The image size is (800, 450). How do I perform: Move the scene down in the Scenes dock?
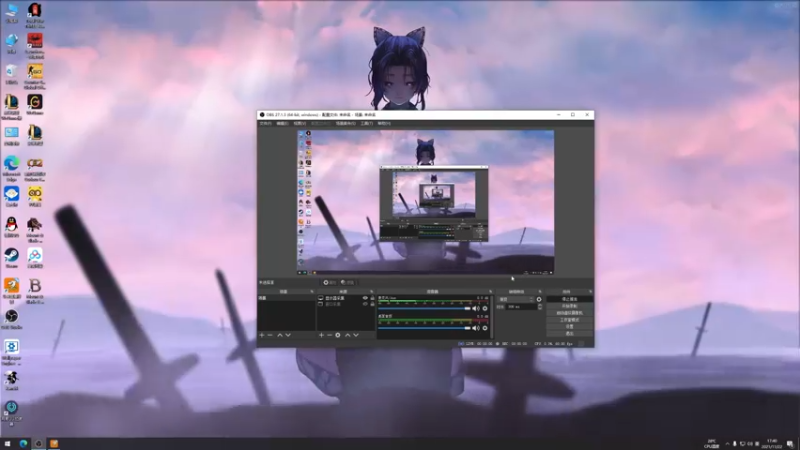coord(288,335)
